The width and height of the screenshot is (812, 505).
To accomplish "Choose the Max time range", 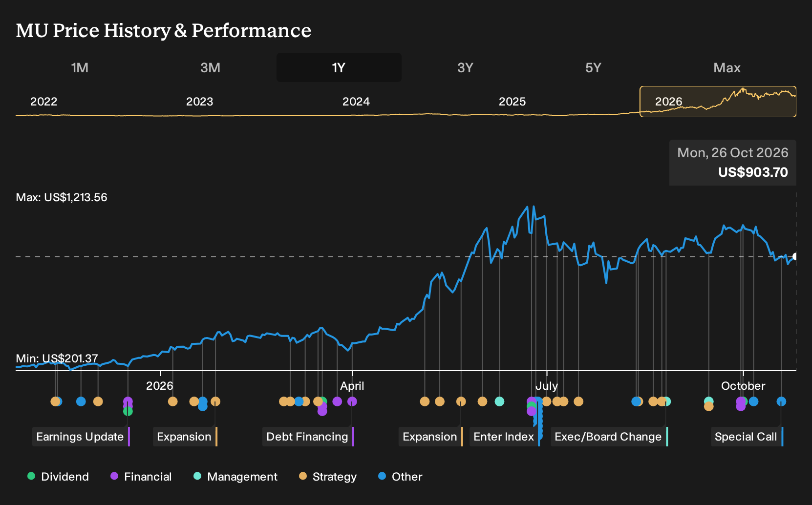I will click(x=727, y=67).
